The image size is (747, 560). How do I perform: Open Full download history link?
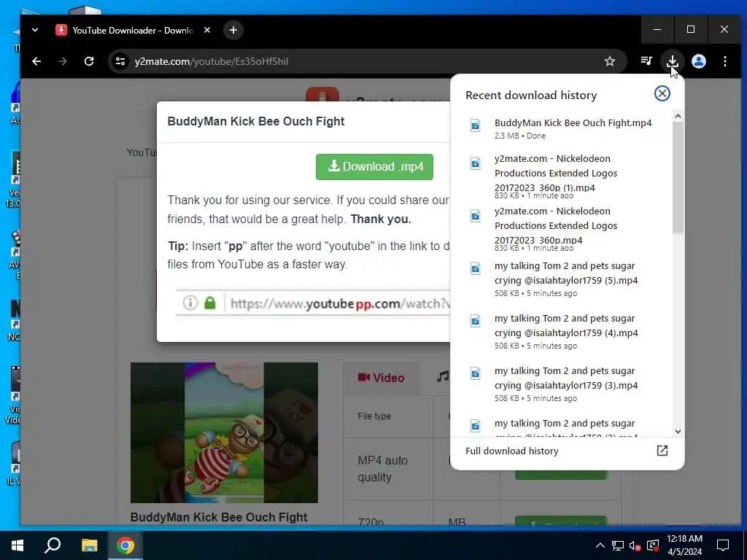[511, 451]
